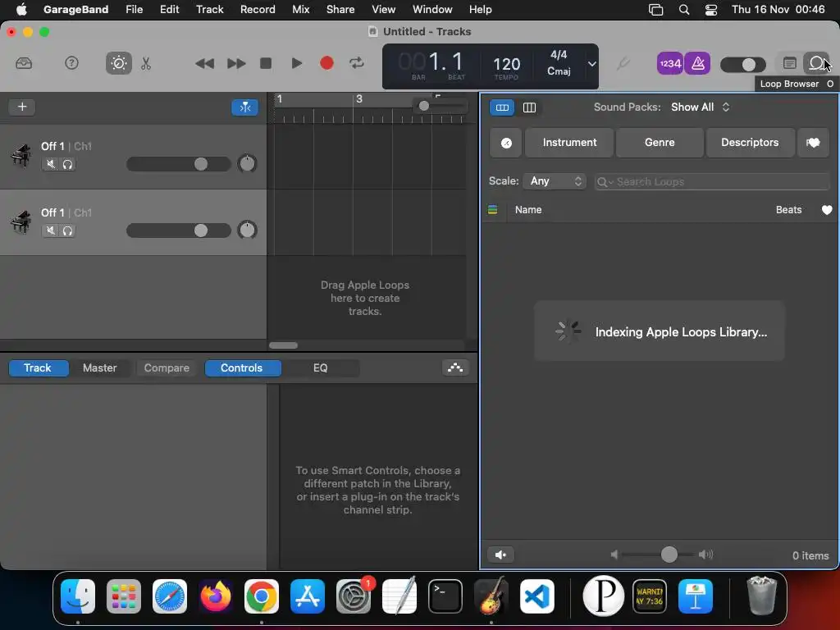
Task: Switch to the Master tab
Action: 99,368
